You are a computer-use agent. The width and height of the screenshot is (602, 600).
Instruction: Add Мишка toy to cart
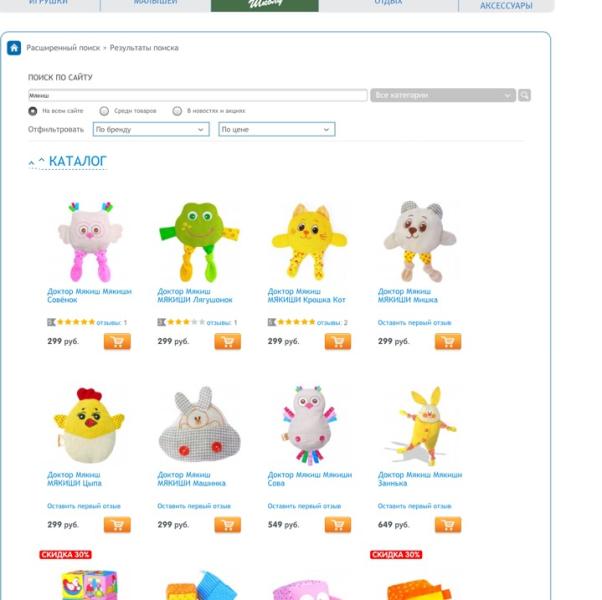pos(448,341)
